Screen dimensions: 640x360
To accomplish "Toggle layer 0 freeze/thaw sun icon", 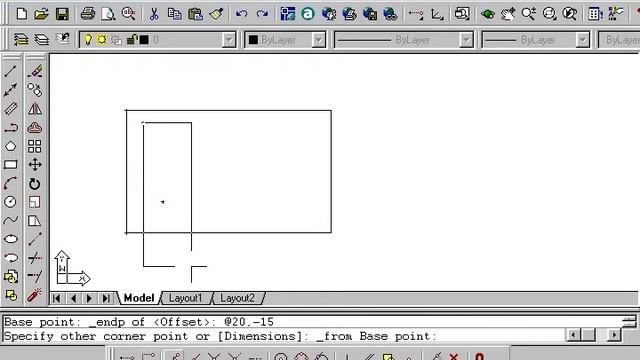I will click(x=102, y=40).
